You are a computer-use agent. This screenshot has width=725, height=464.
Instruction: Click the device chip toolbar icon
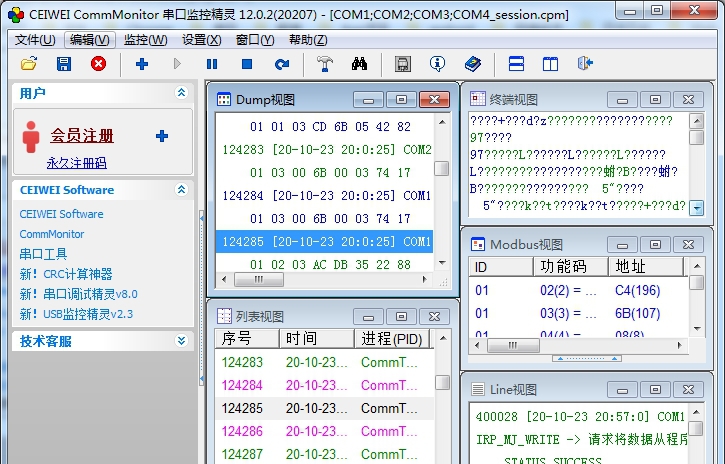tap(403, 64)
